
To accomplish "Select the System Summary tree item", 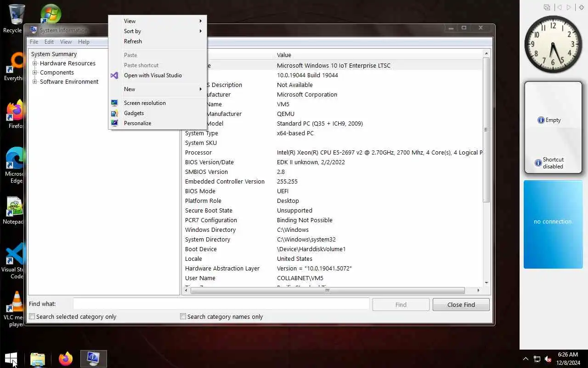I will tap(54, 54).
